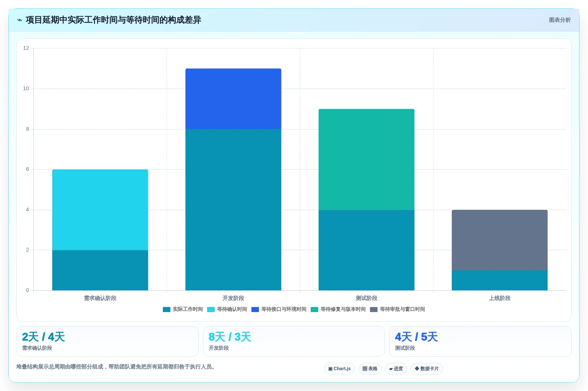Select the 实际工作时间 segment of 上线阶段 bar
Screen dimensions: 588x391
click(x=500, y=280)
